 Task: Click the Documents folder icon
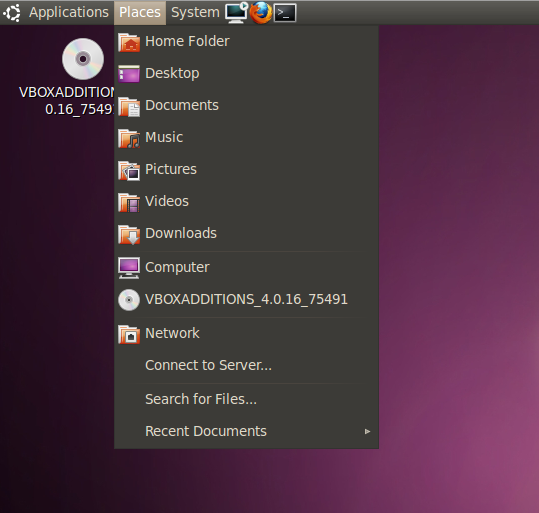coord(129,106)
